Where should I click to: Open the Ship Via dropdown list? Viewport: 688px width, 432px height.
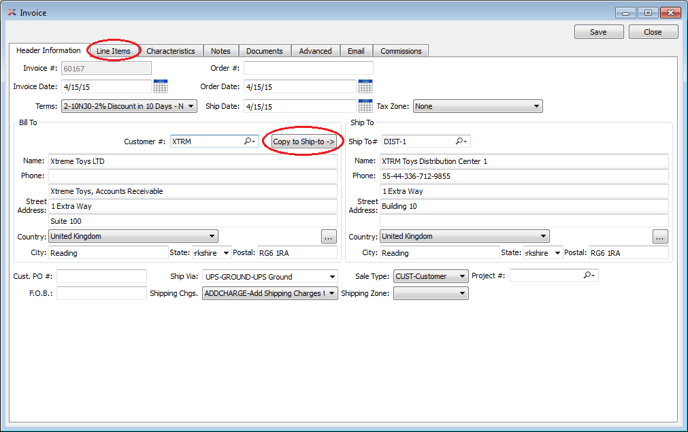pyautogui.click(x=331, y=276)
